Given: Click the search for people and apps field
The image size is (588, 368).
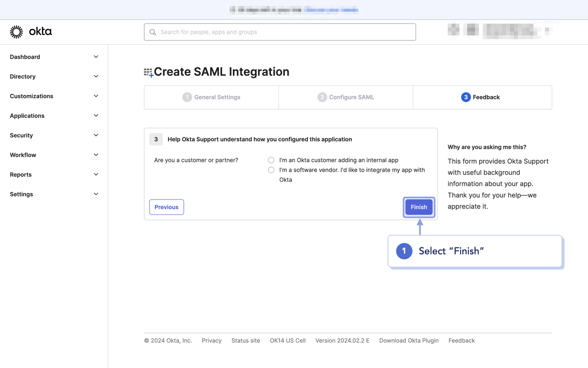Looking at the screenshot, I should 280,31.
